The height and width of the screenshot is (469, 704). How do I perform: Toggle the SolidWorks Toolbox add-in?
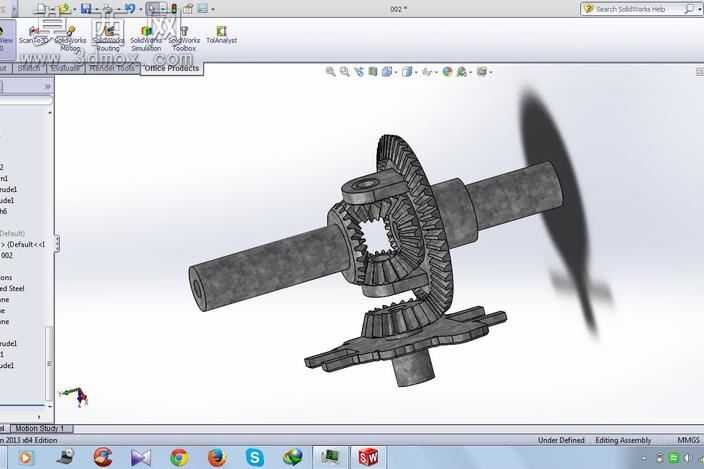click(184, 38)
